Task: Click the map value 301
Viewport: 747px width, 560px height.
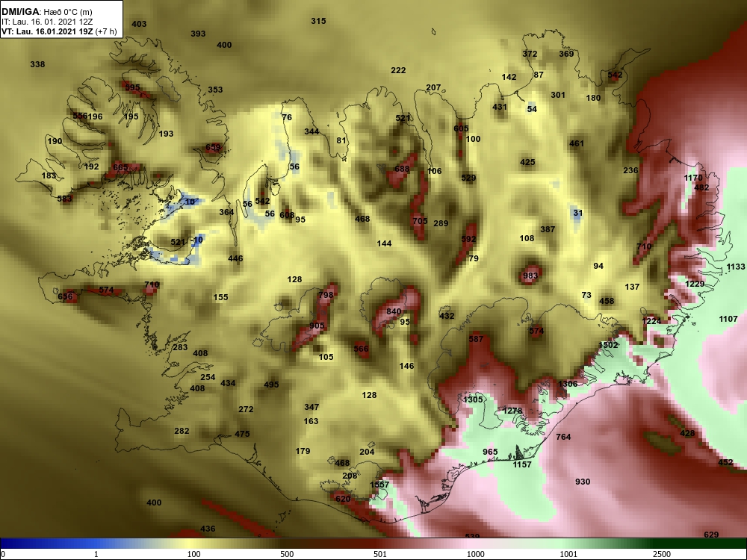Action: 558,95
